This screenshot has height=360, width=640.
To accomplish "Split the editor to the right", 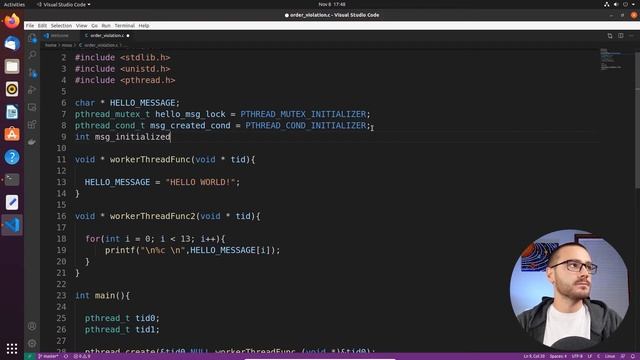I will point(620,36).
